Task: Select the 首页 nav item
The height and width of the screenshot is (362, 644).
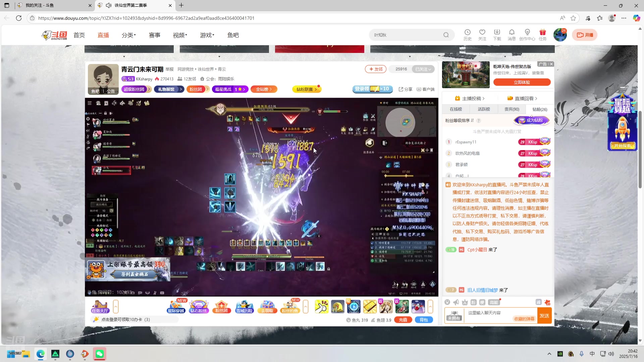Action: [79, 35]
